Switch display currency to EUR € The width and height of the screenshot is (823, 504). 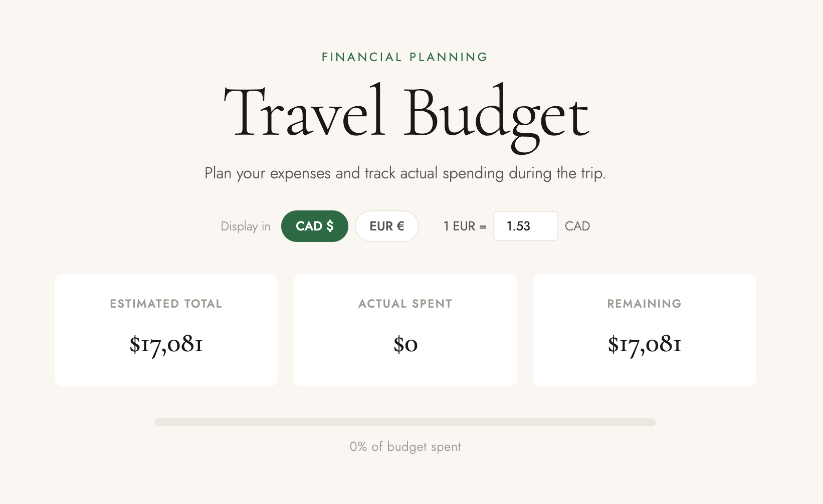(386, 226)
